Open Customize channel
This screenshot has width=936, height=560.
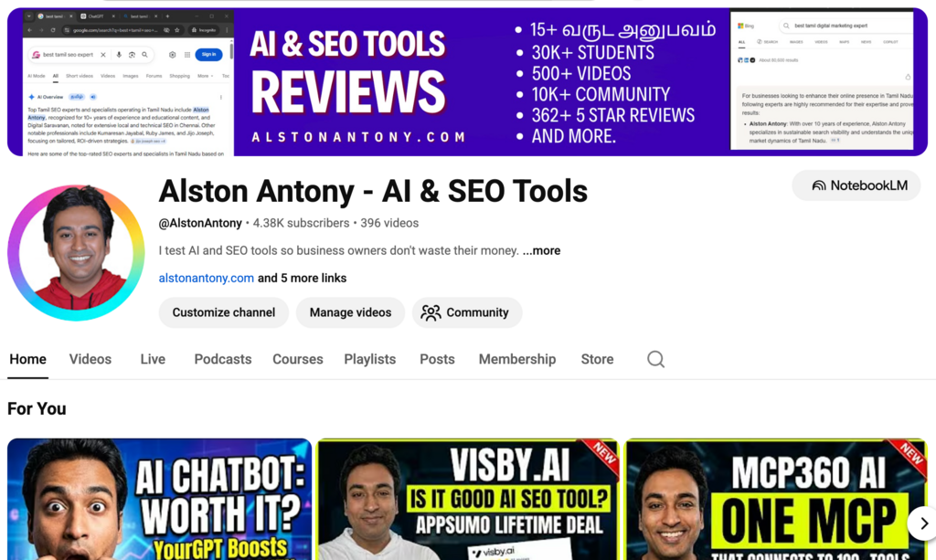[224, 312]
